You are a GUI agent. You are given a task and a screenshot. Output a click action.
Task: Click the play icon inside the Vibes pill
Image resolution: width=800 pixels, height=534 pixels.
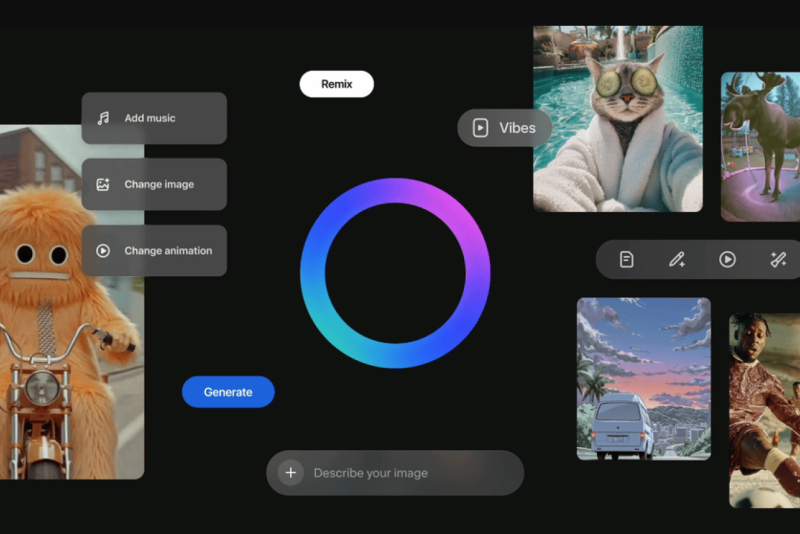coord(480,128)
